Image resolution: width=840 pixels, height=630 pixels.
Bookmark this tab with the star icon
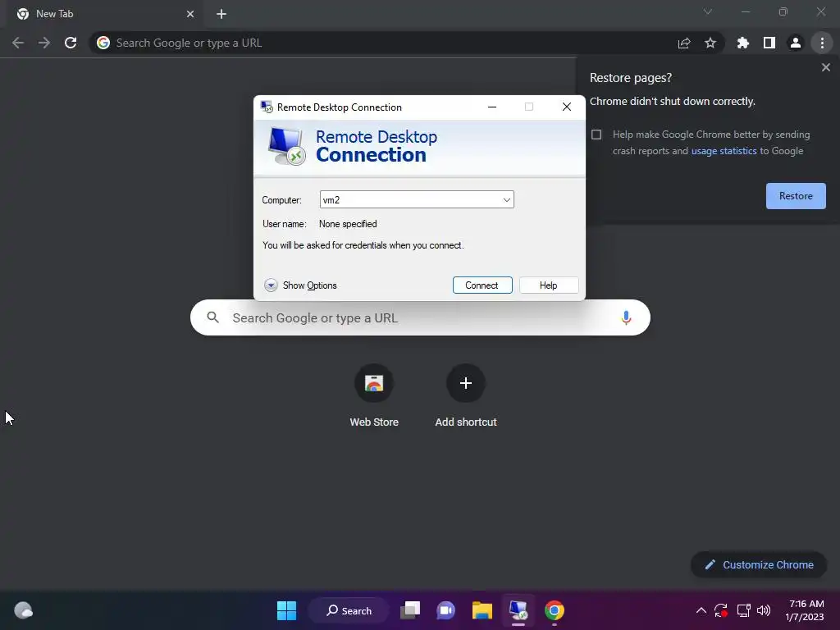point(710,43)
